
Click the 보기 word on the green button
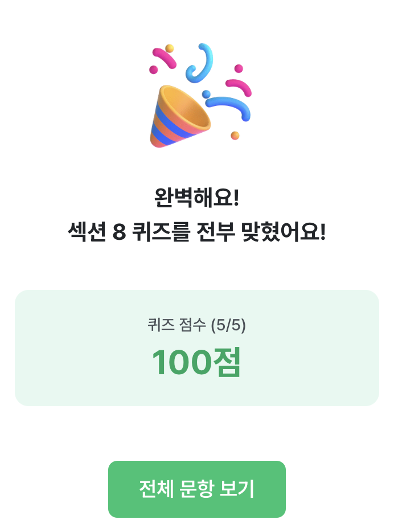(237, 489)
